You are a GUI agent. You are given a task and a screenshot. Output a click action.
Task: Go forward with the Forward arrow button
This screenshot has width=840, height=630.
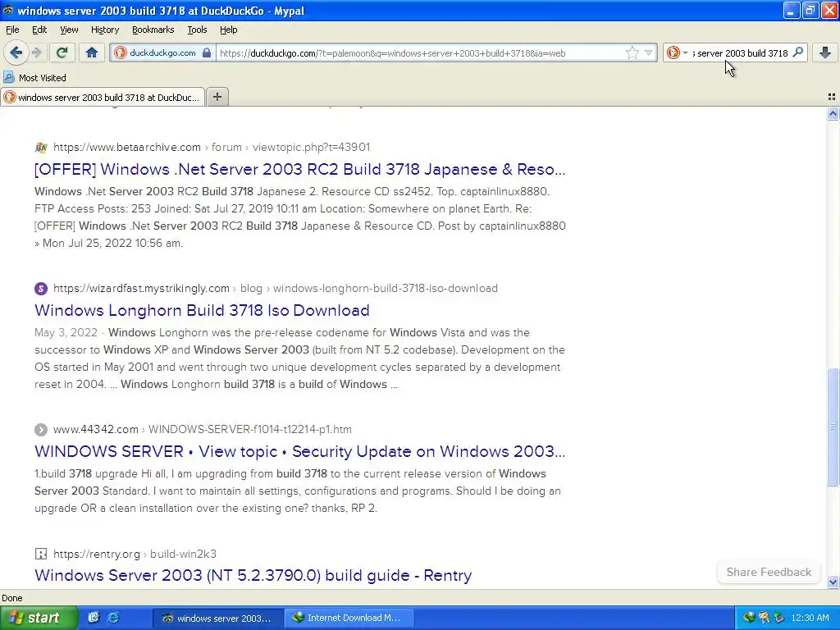36,52
